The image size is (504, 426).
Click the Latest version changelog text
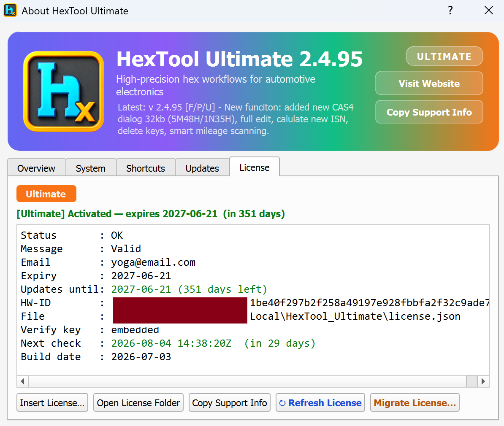236,119
